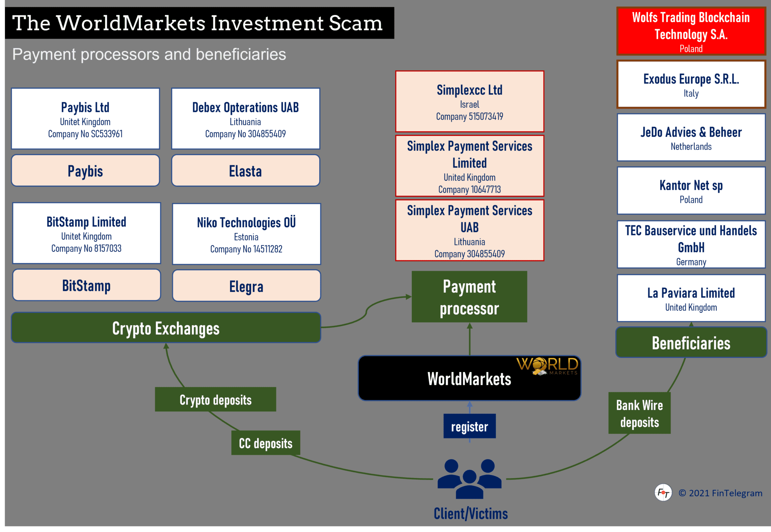The image size is (771, 532).
Task: Select TEC Bauservice und Handels GmbH box
Action: click(x=691, y=244)
